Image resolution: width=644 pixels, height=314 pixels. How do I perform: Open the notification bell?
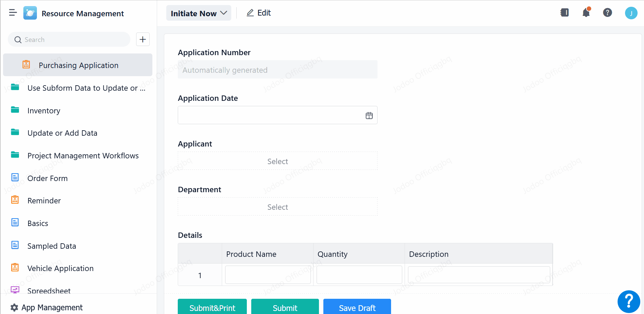click(586, 13)
